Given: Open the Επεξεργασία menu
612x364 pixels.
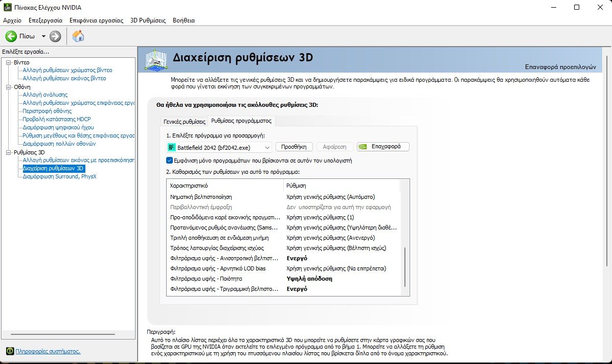Looking at the screenshot, I should coord(46,20).
